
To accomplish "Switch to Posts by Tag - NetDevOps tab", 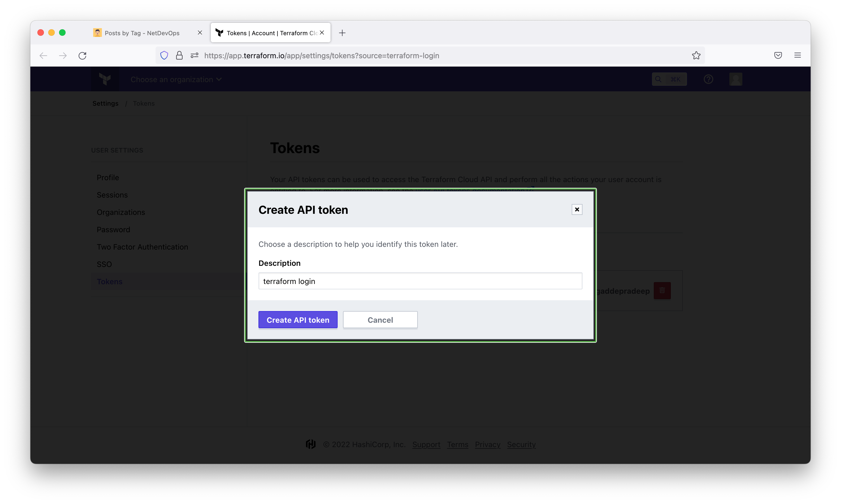I will point(148,33).
